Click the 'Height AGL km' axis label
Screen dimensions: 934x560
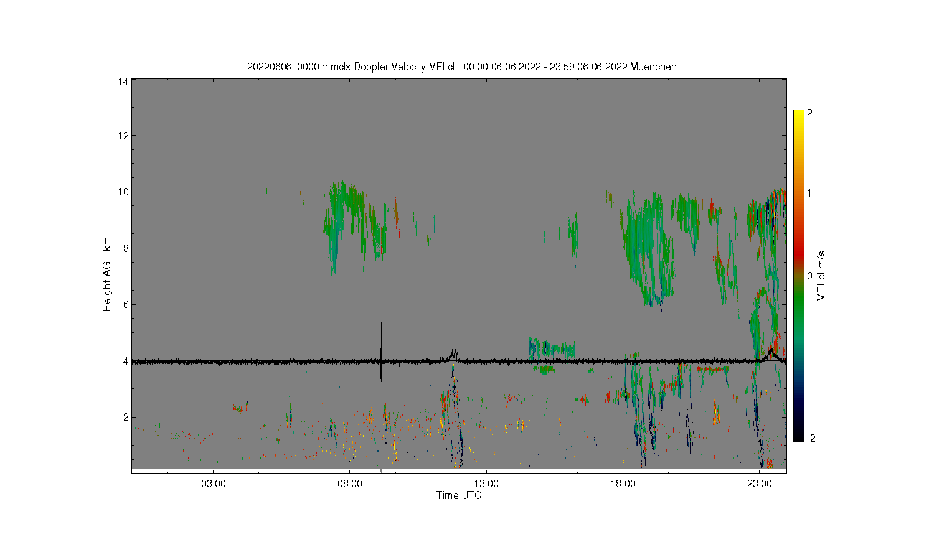107,274
